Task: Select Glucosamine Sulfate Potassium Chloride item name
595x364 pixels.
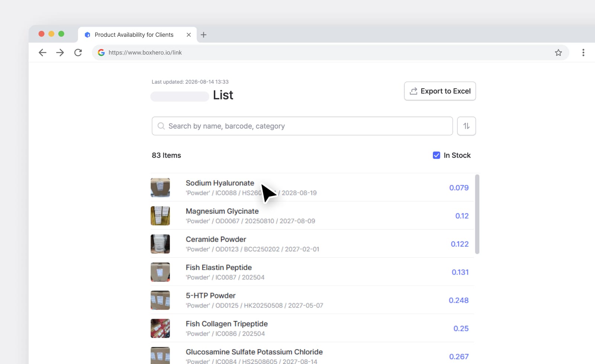Action: (254, 352)
